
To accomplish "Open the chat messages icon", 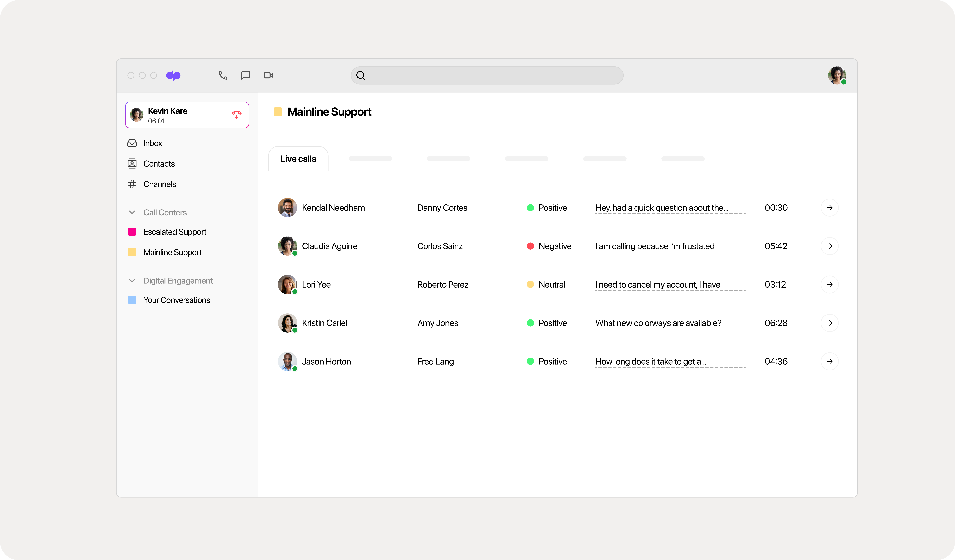I will pyautogui.click(x=245, y=75).
